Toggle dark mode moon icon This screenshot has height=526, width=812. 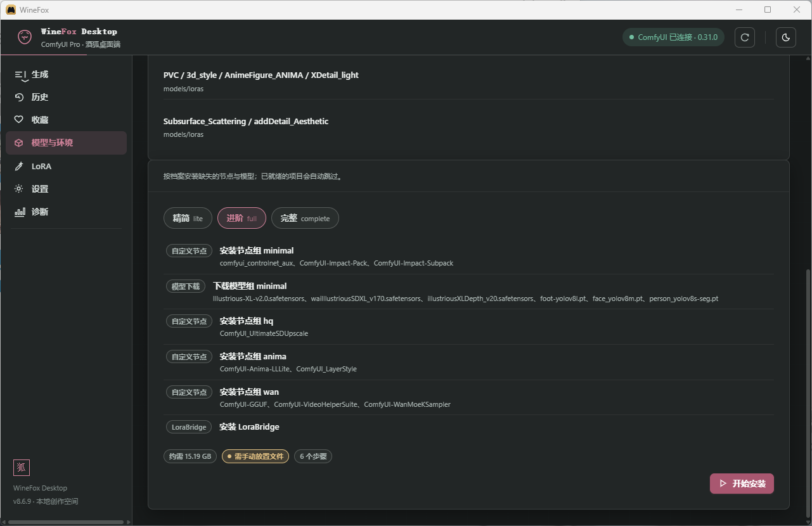[x=786, y=37]
